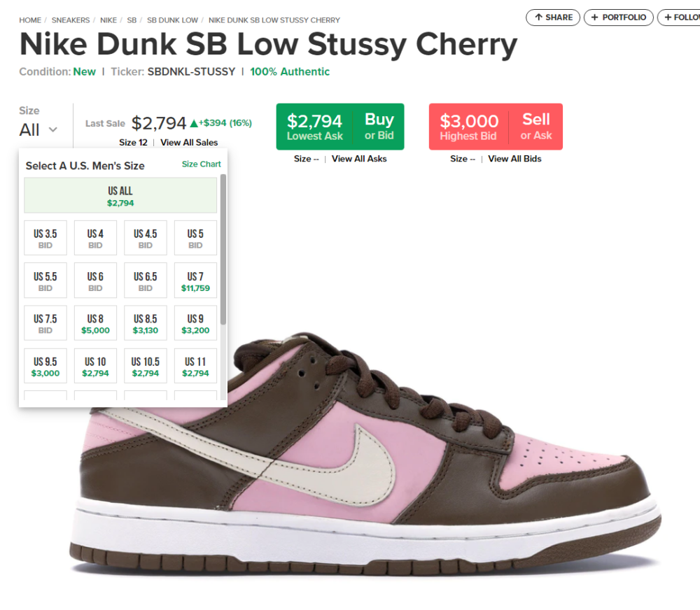Click Home breadcrumb link
Viewport: 700px width, 610px height.
point(30,20)
